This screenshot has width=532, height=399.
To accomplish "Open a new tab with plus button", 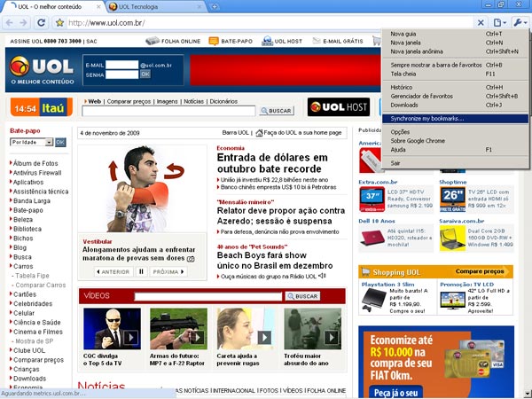I will (215, 7).
